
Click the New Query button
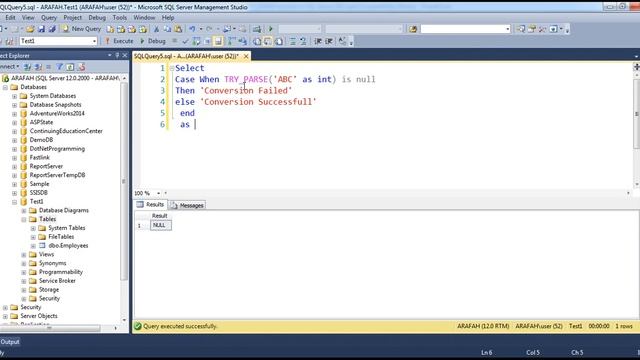coord(81,29)
